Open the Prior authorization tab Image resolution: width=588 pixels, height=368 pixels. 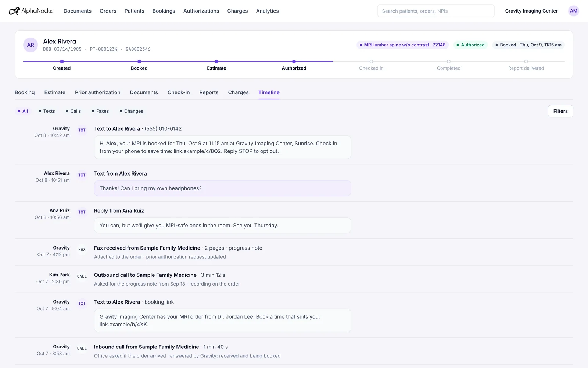pyautogui.click(x=98, y=92)
